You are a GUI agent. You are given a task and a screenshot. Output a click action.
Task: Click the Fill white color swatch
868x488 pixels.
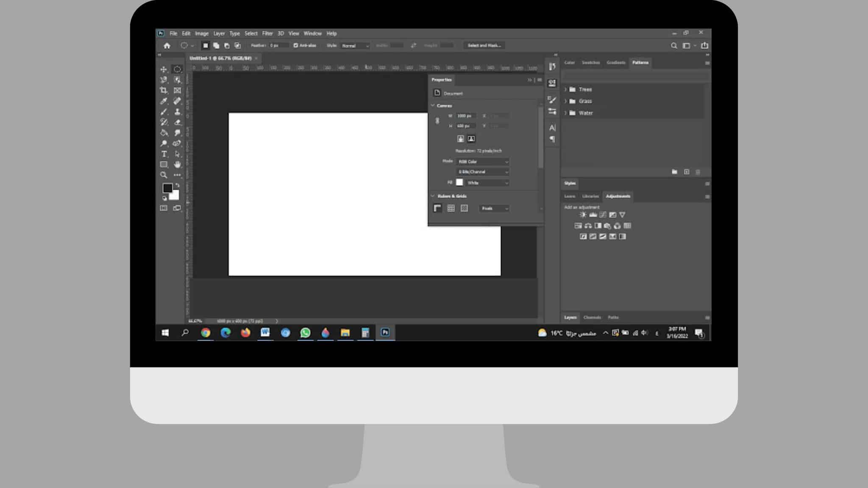[x=459, y=183]
